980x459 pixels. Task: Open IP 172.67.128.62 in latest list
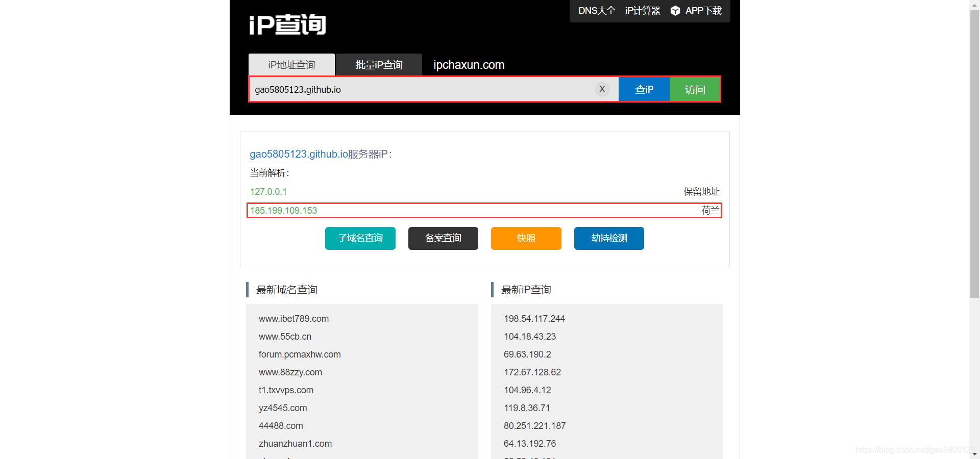coord(532,372)
